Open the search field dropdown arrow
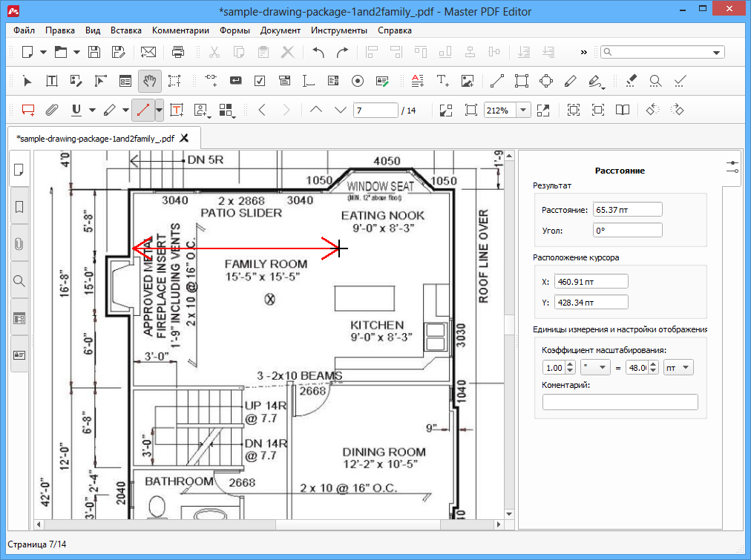Screen dimensions: 751x560 click(717, 52)
